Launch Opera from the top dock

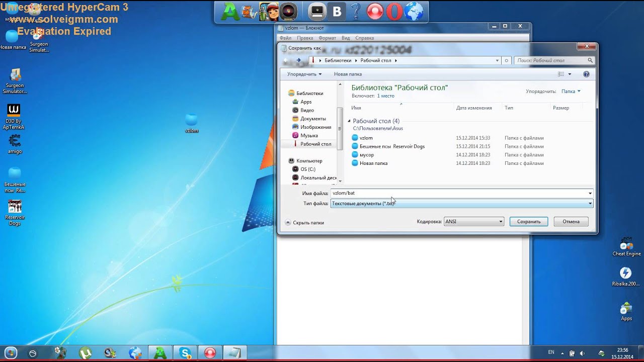pos(394,12)
